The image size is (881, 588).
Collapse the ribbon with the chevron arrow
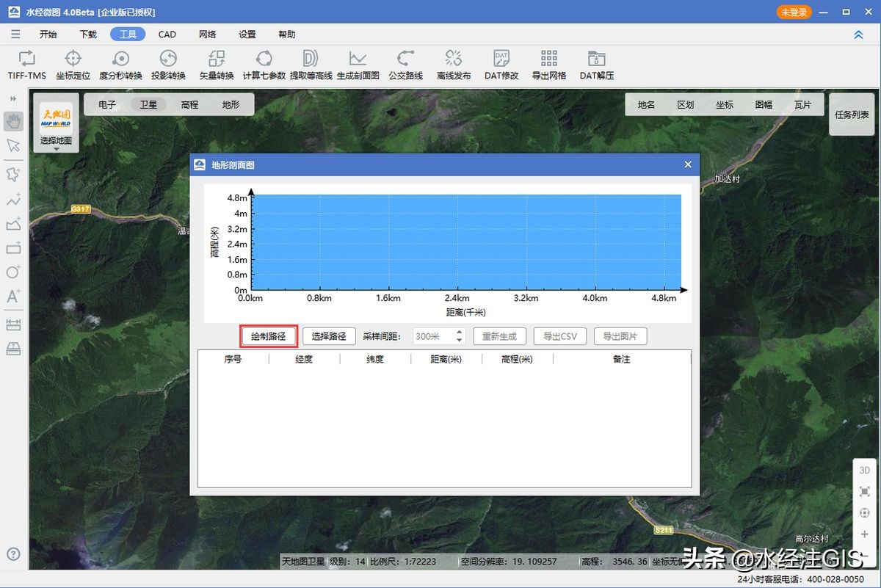click(858, 35)
